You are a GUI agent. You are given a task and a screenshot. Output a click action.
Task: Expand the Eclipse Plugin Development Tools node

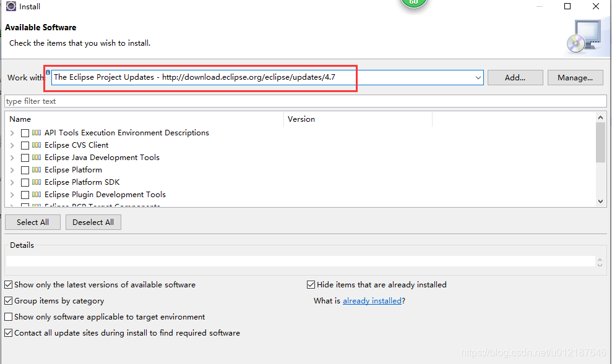12,195
